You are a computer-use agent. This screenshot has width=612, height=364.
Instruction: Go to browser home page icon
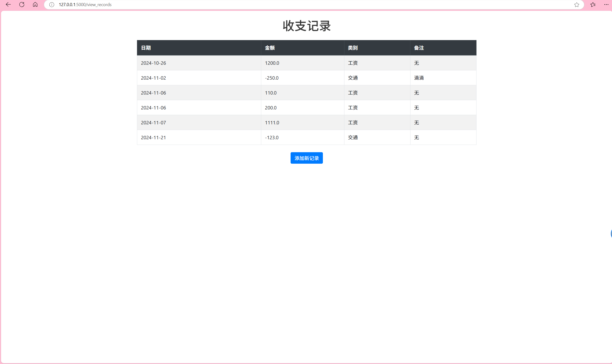[x=35, y=5]
